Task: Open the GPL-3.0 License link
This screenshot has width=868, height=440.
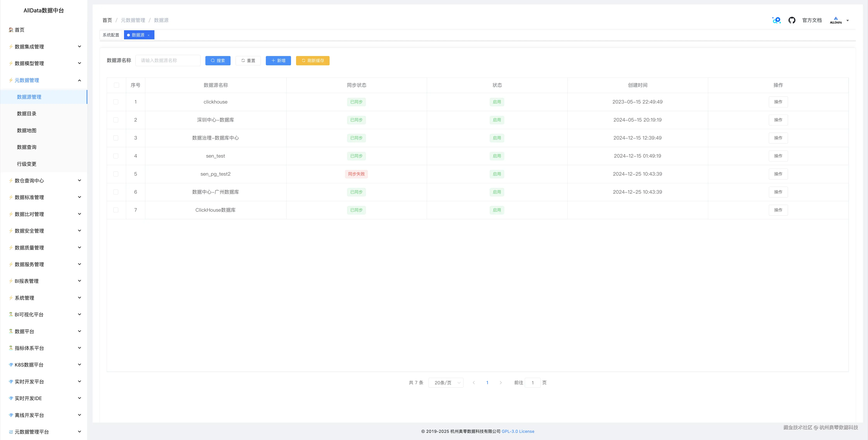Action: (518, 431)
